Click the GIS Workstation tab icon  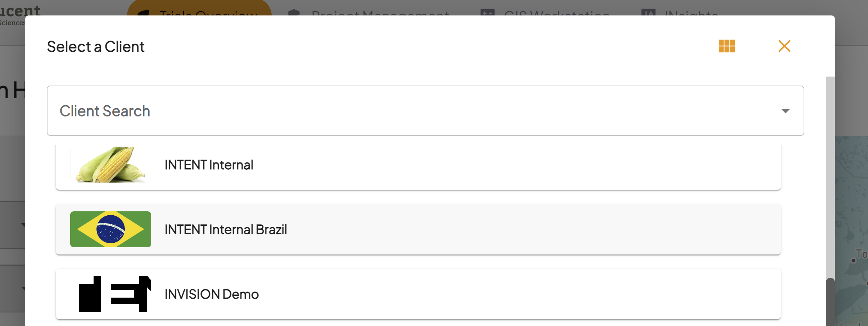(x=488, y=13)
